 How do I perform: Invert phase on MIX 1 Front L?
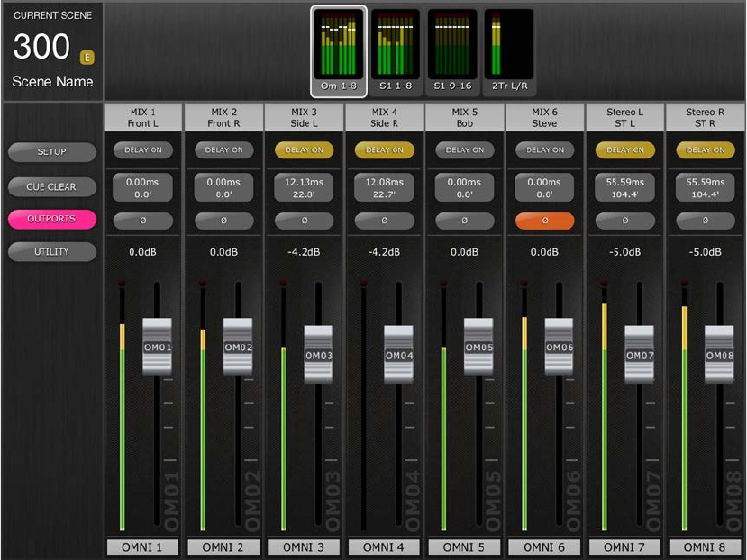[142, 220]
